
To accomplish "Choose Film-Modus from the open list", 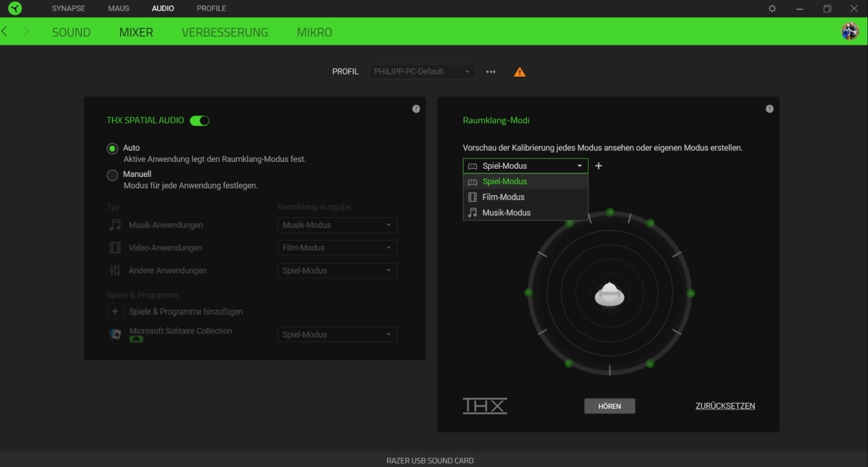I will (526, 197).
